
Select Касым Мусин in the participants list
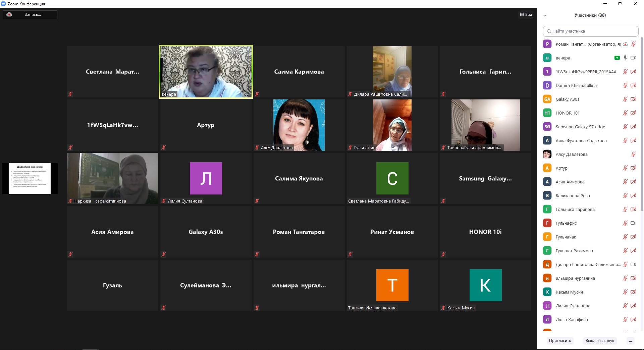click(x=569, y=292)
